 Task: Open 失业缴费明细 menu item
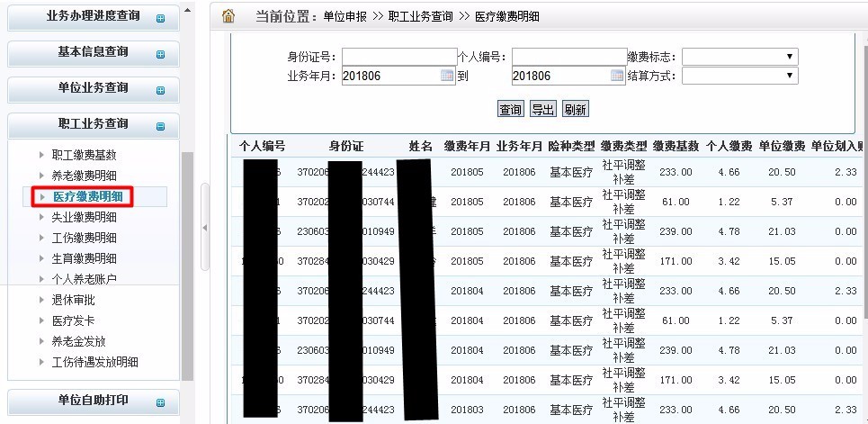(84, 217)
